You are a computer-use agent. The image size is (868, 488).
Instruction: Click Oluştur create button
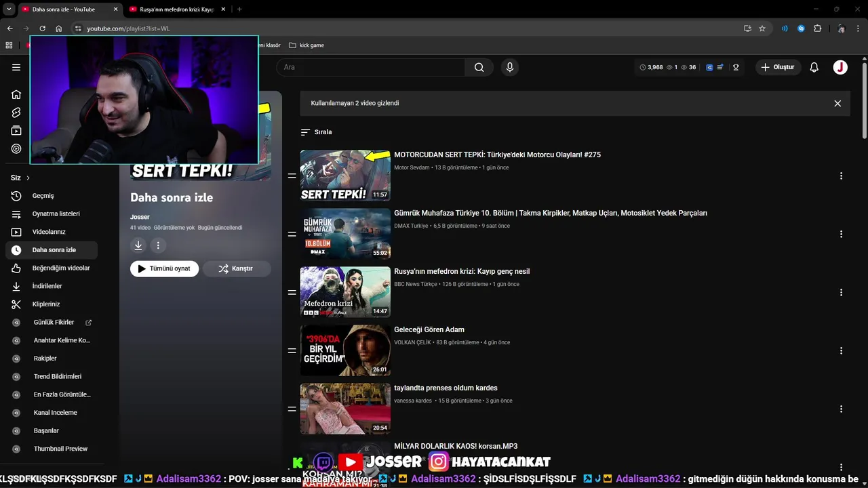point(778,67)
